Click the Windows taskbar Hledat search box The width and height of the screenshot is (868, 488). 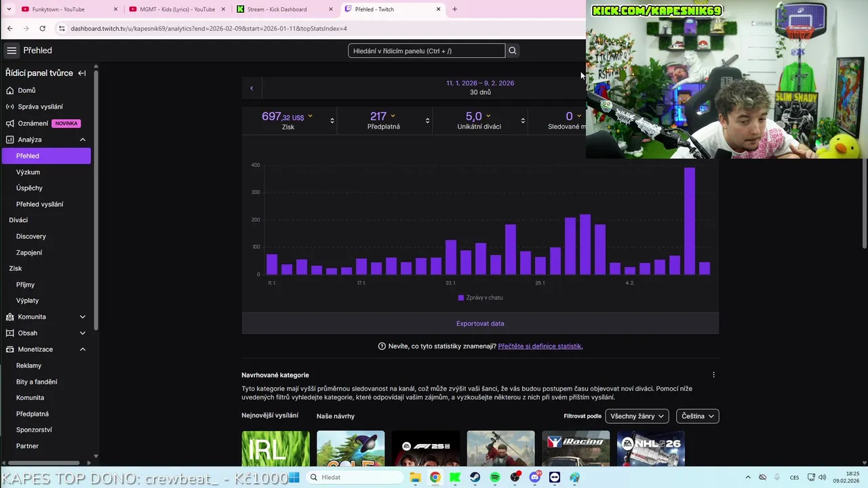coord(355,477)
